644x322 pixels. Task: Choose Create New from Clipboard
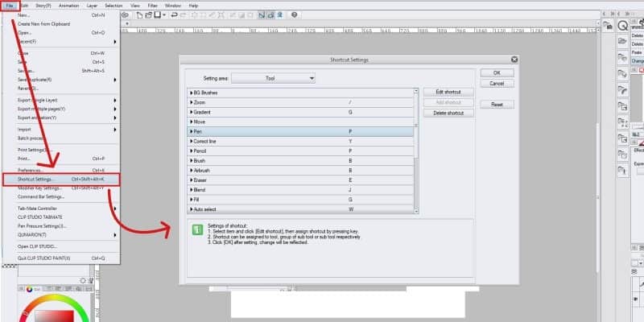click(x=61, y=24)
